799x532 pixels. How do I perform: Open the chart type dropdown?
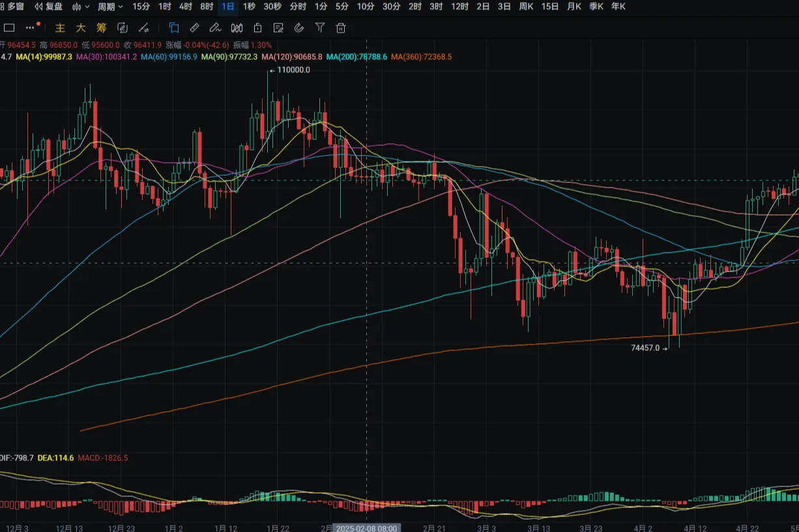pyautogui.click(x=81, y=7)
